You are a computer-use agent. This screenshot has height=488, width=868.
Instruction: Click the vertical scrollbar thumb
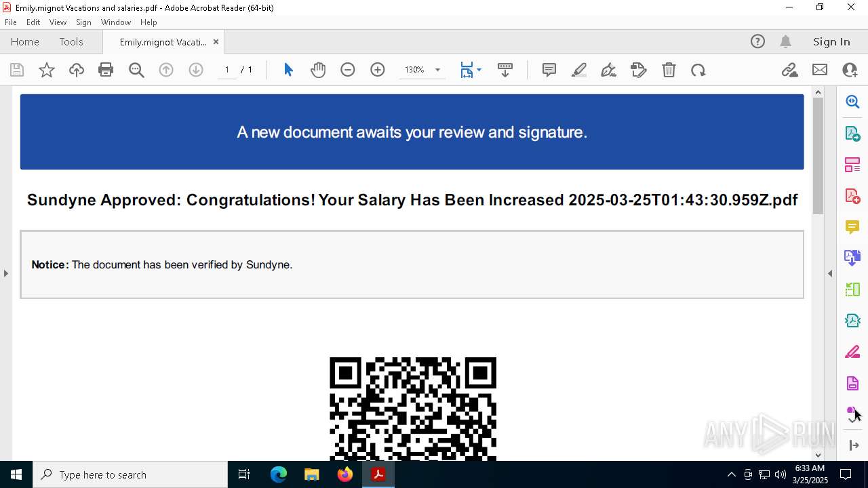818,156
